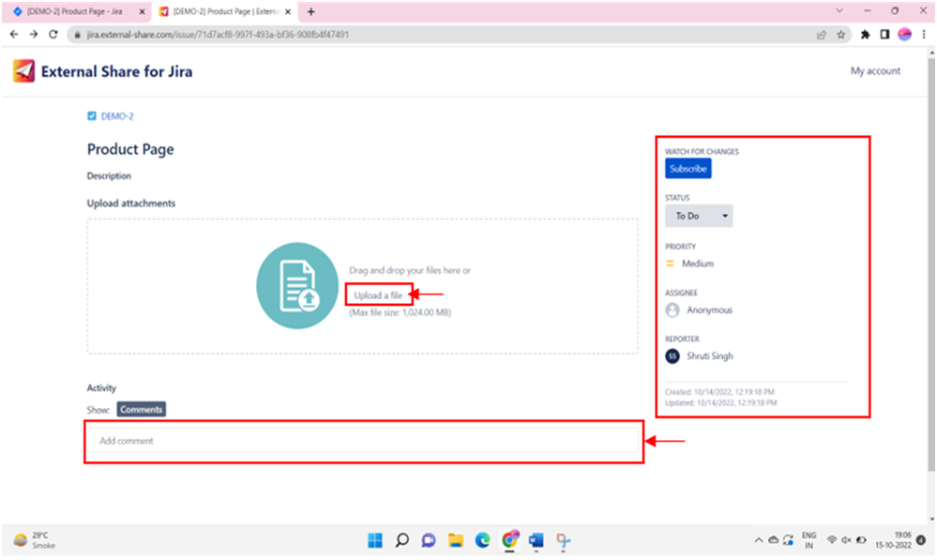Click the Wi-Fi network tray icon
The width and height of the screenshot is (937, 560).
831,540
